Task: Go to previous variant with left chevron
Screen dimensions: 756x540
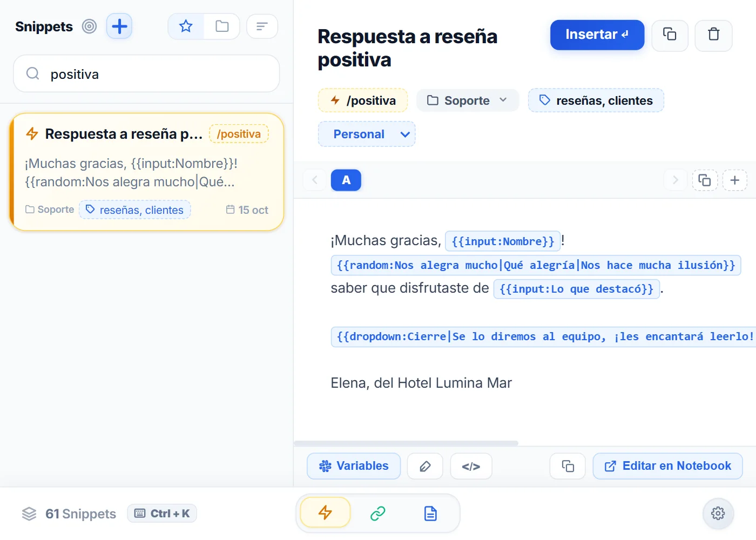Action: pyautogui.click(x=315, y=180)
